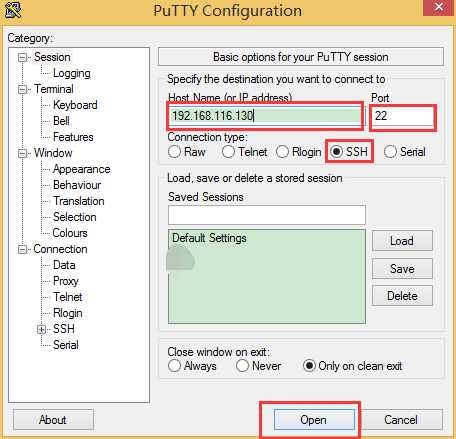Collapse the Session tree node

point(22,57)
